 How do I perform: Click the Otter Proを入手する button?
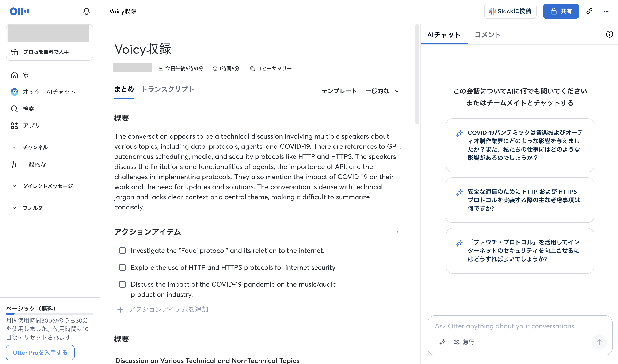[40, 352]
